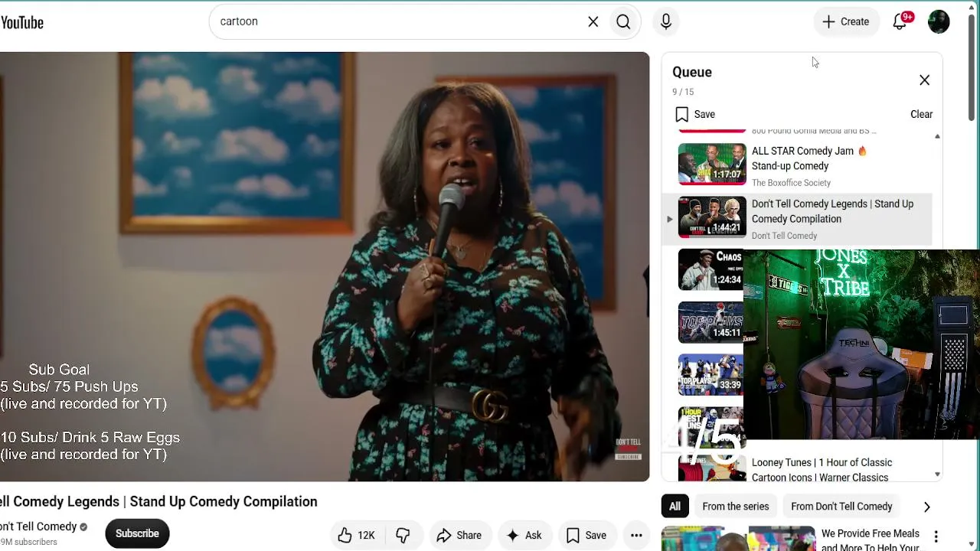Clear the search box with the X icon
The height and width of the screenshot is (551, 980).
593,21
